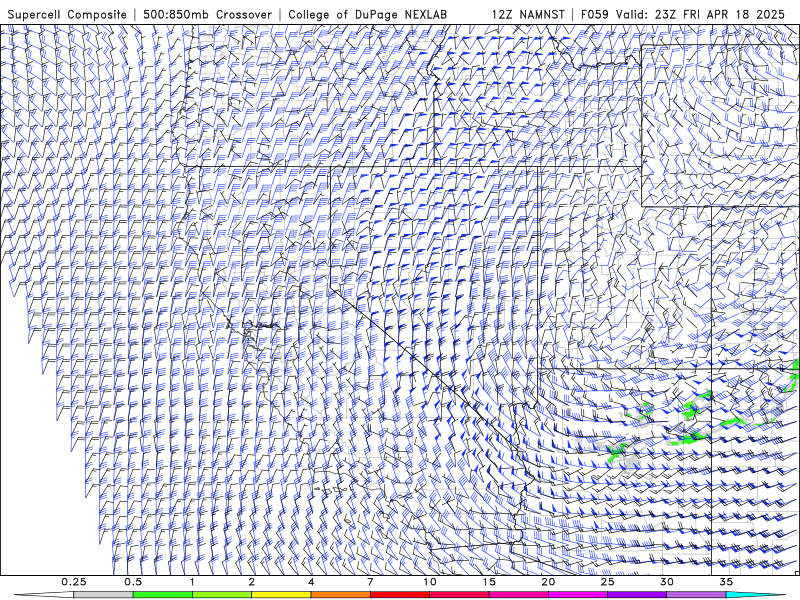Click the '2' scale label

pos(252,582)
